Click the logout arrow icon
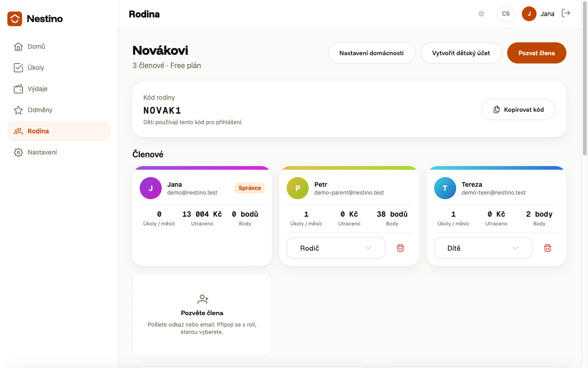Viewport: 588px width, 368px height. tap(566, 13)
